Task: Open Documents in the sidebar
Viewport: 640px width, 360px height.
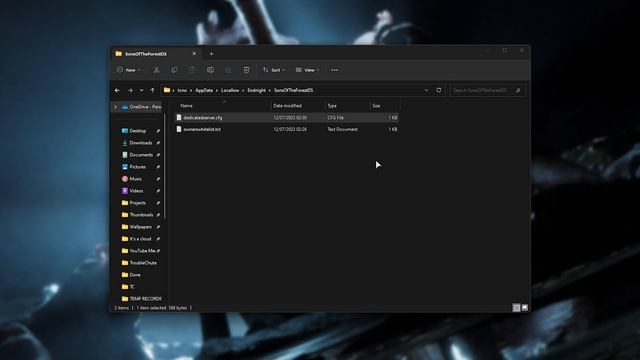Action: click(141, 155)
